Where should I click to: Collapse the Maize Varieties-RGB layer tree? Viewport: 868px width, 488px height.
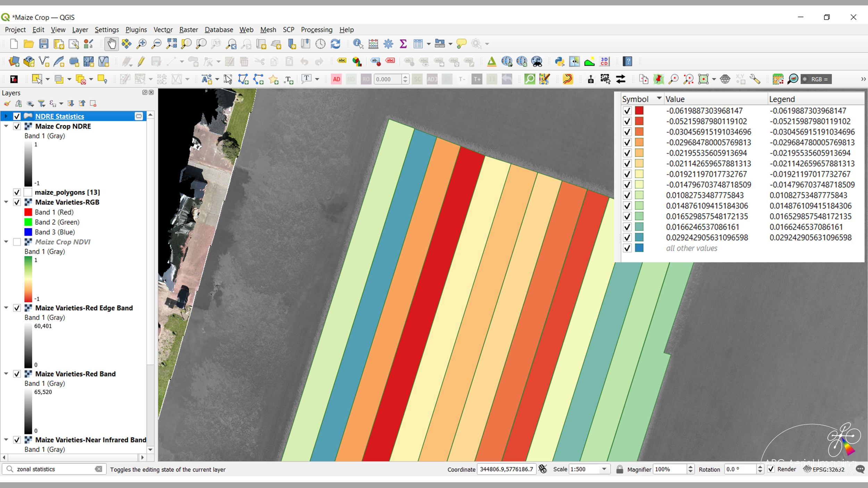click(x=6, y=202)
